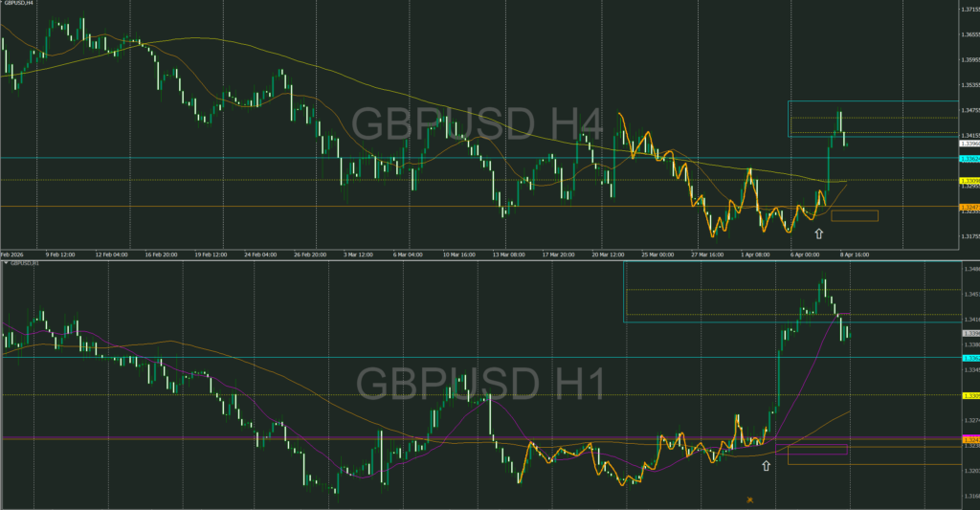Select small magenta rectangle in H1 chart

817,449
